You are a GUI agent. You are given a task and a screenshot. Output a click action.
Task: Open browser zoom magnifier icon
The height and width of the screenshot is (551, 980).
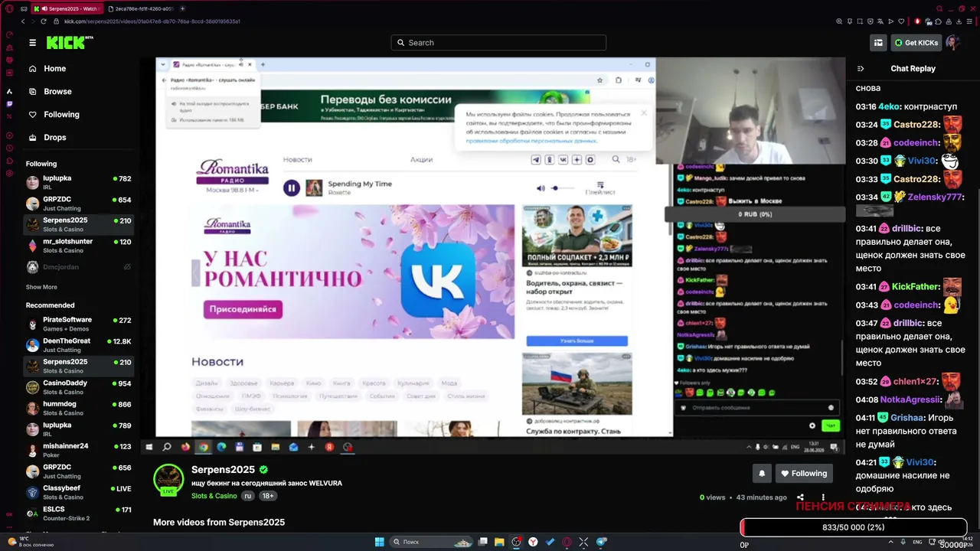pyautogui.click(x=839, y=21)
